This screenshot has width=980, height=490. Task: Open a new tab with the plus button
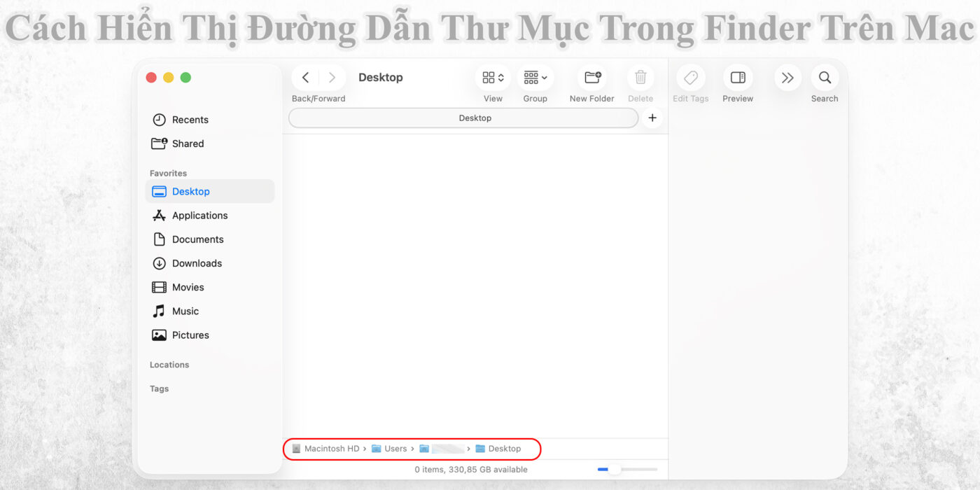(x=652, y=118)
